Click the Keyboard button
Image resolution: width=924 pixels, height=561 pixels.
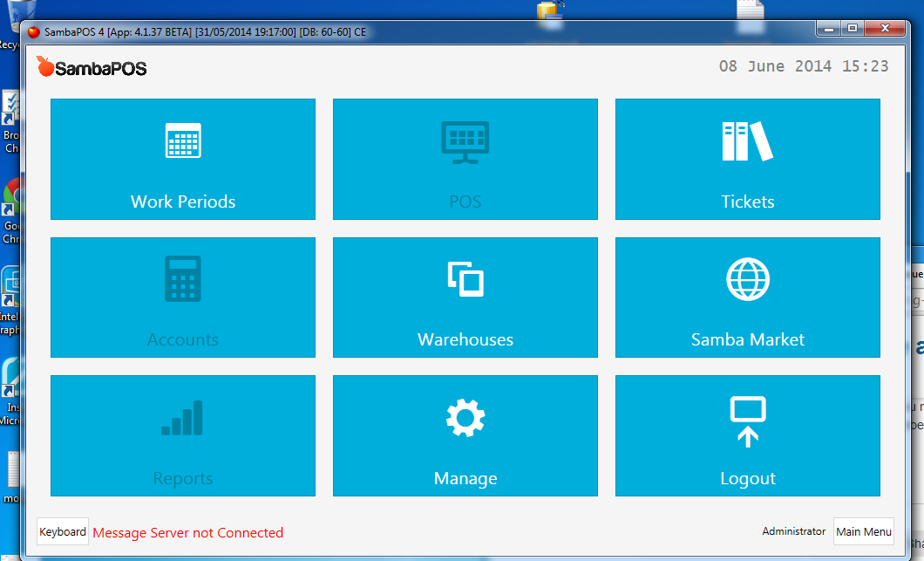[x=63, y=531]
